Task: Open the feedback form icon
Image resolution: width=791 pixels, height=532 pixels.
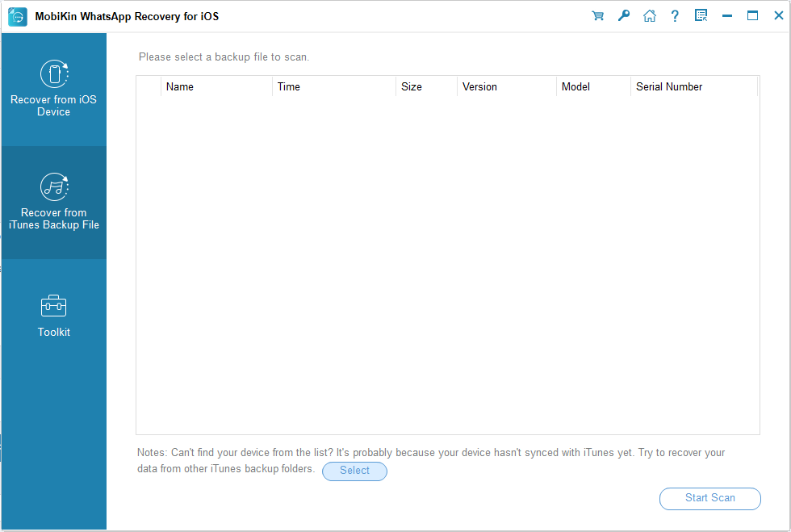Action: click(x=701, y=16)
